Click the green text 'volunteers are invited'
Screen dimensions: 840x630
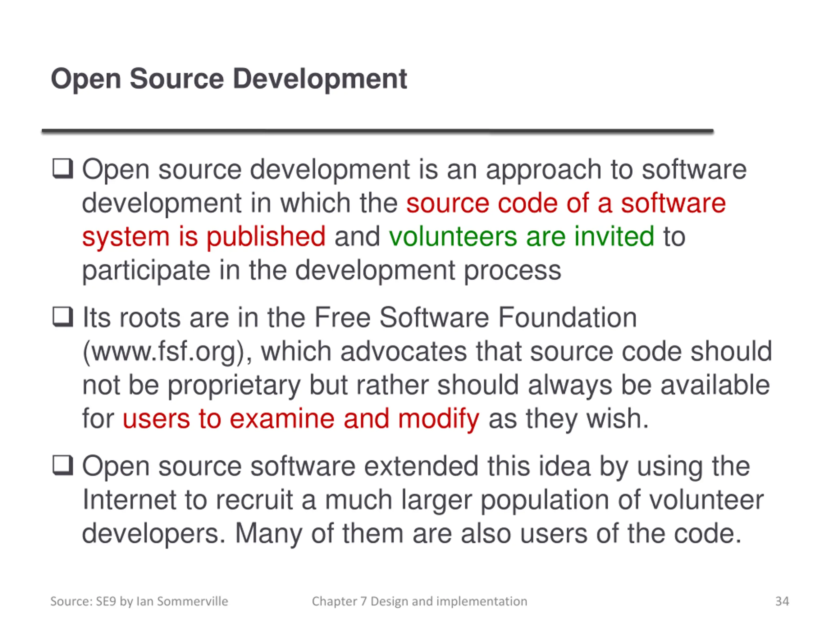(x=521, y=236)
